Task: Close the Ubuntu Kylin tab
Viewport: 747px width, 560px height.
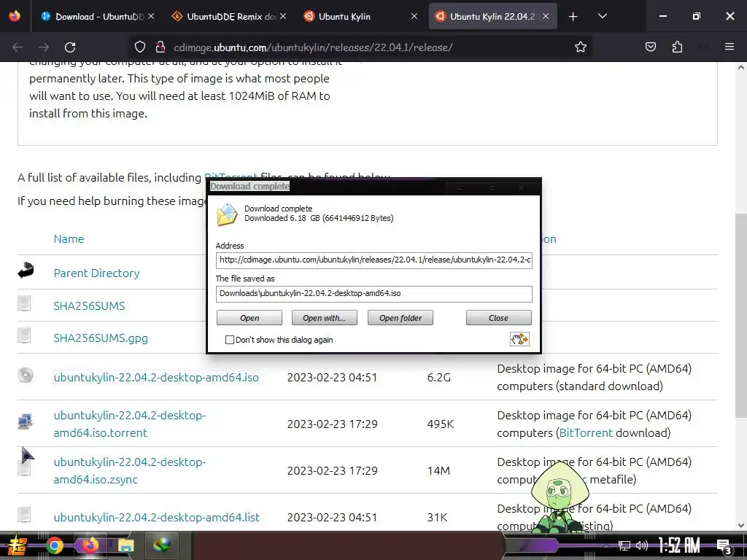Action: coord(414,16)
